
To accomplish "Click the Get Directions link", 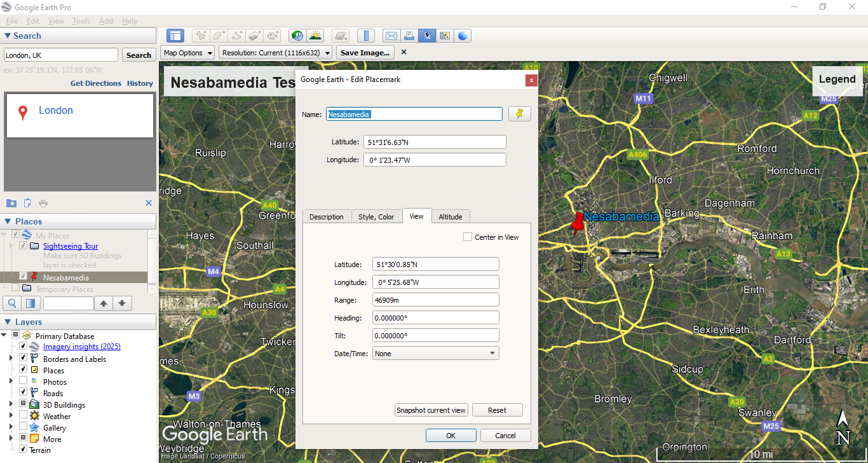I will [x=96, y=83].
